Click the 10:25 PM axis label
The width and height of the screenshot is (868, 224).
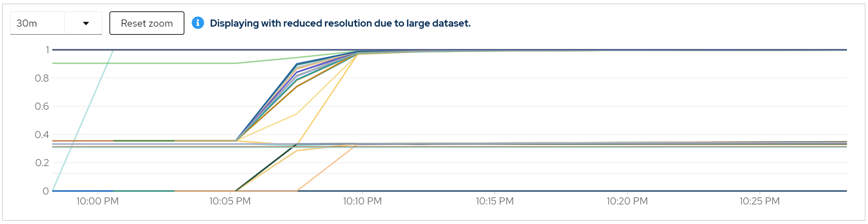[759, 201]
